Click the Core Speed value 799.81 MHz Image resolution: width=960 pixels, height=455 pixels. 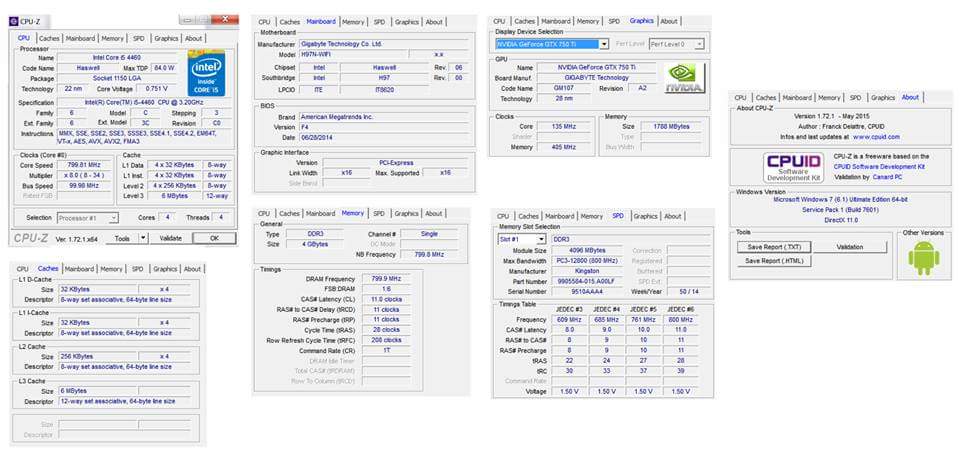tap(85, 165)
